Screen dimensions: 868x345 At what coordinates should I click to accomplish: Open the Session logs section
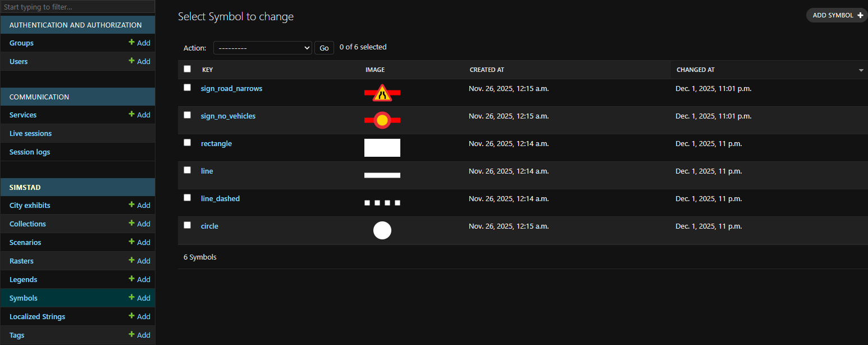point(30,152)
